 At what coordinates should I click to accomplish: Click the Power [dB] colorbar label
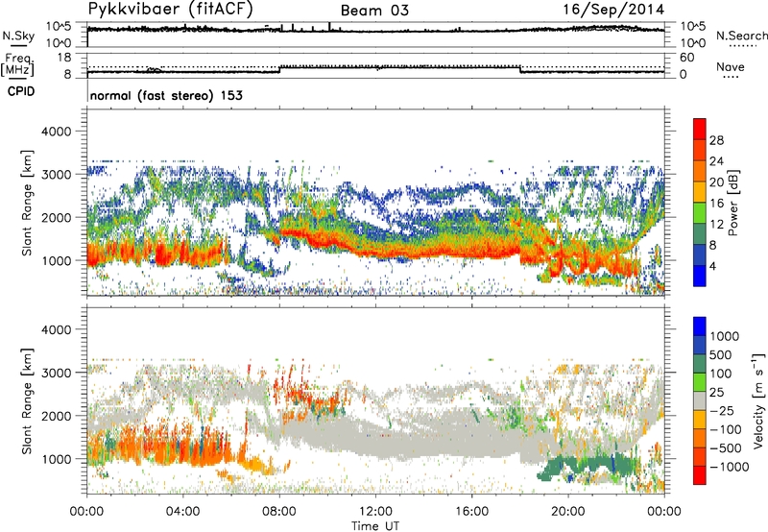click(x=732, y=204)
